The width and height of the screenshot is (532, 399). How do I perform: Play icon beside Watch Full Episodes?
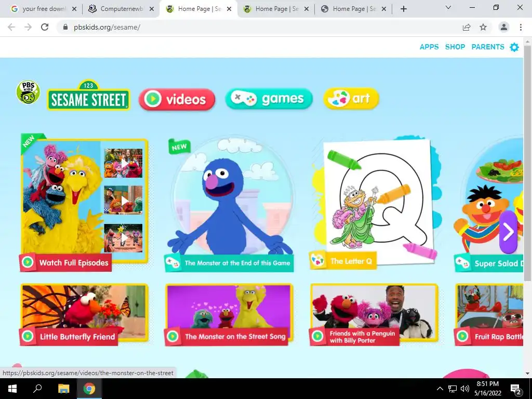tap(28, 262)
